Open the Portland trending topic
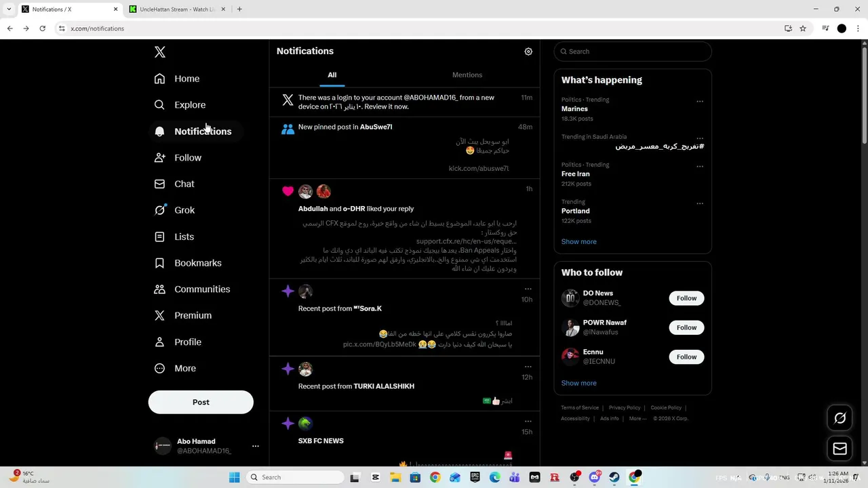The height and width of the screenshot is (488, 868). [576, 211]
